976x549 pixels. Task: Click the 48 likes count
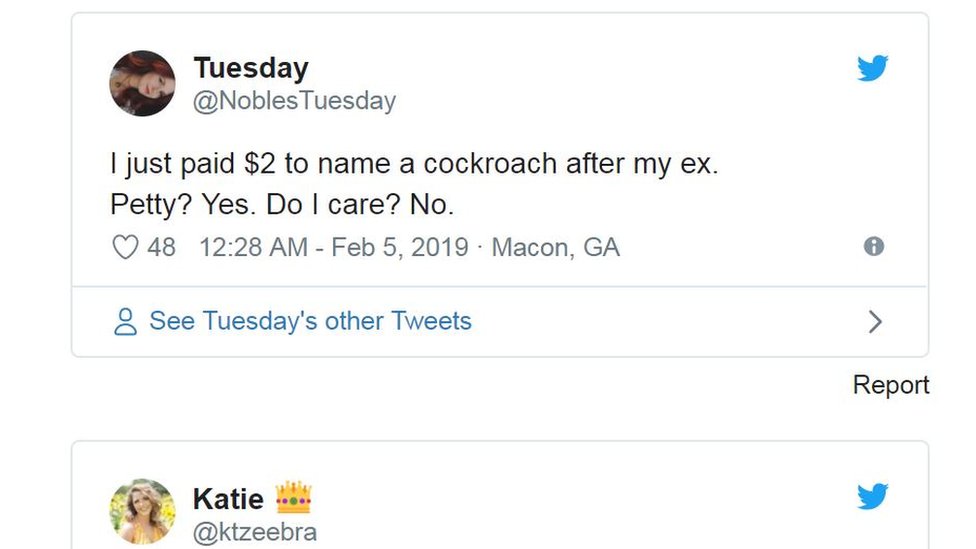tap(161, 247)
